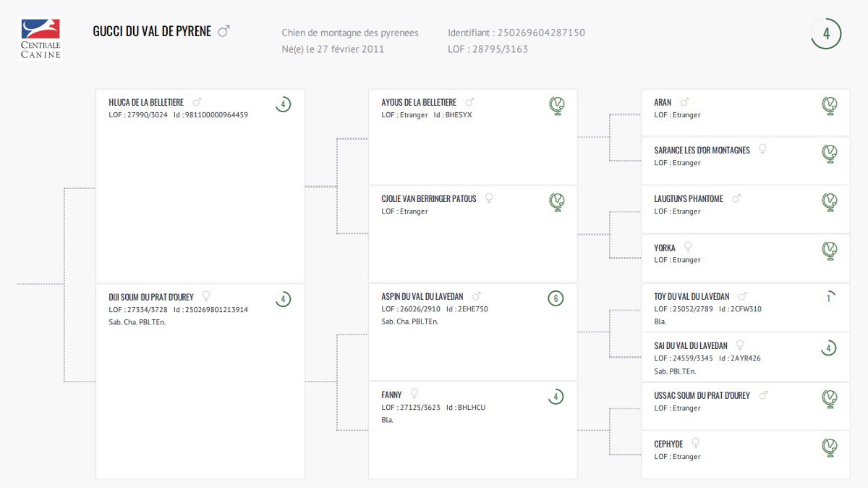Click cotation 1 badge on TOY DU VAL DU LAVEDAN
The image size is (868, 488).
828,298
